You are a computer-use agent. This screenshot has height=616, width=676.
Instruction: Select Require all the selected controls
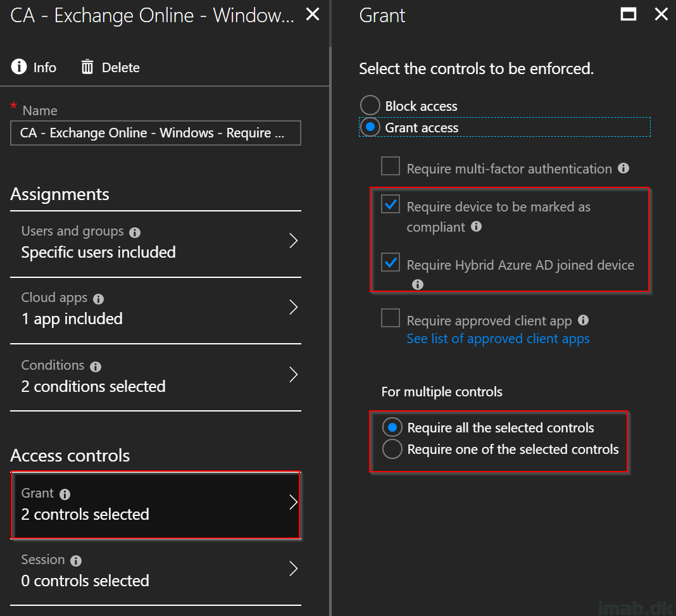click(392, 427)
